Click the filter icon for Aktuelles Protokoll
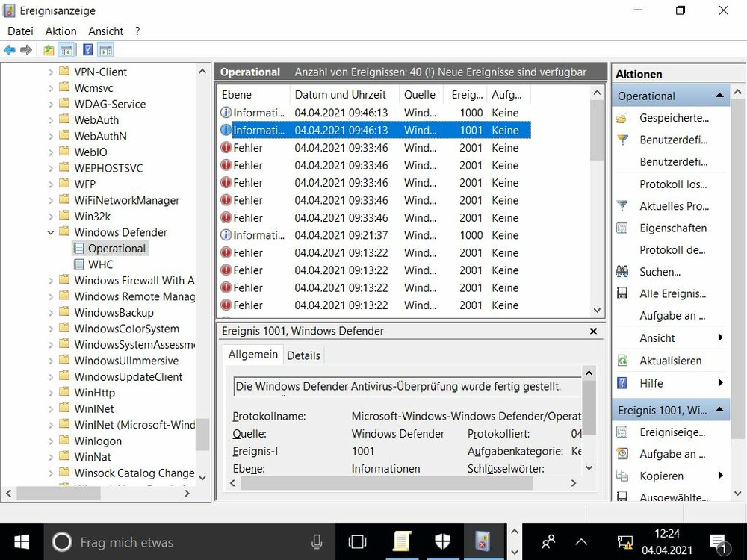This screenshot has width=747, height=560. point(622,206)
